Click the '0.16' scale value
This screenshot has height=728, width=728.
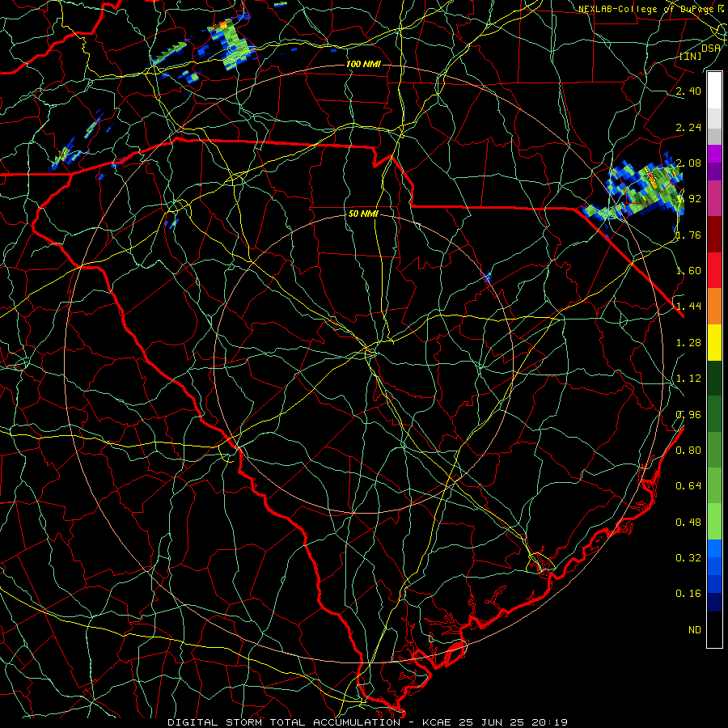(688, 594)
